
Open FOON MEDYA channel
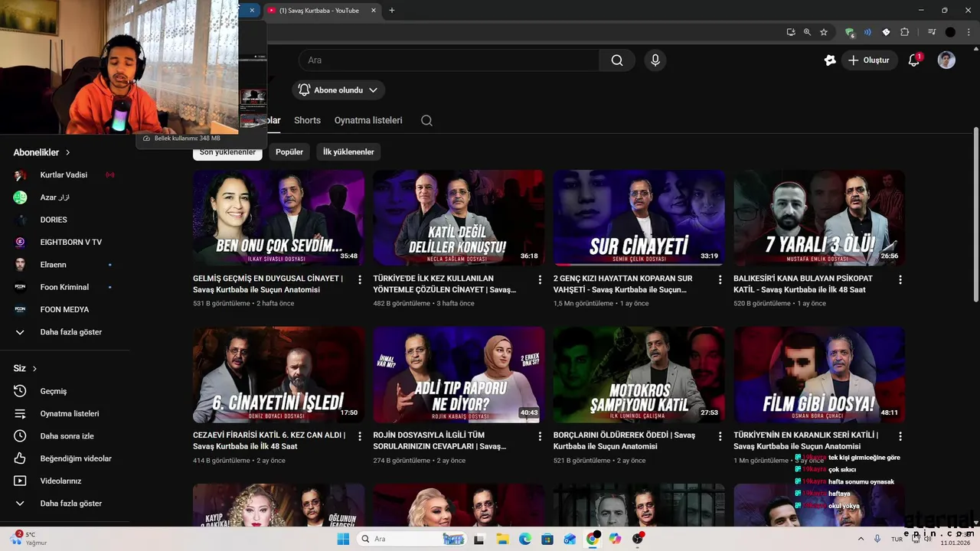point(64,310)
